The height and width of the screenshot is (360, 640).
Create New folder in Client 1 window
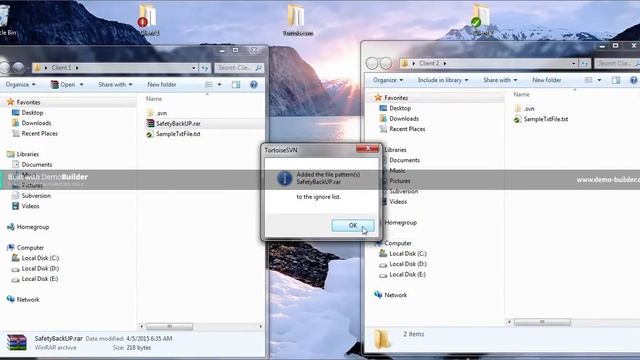pyautogui.click(x=162, y=84)
